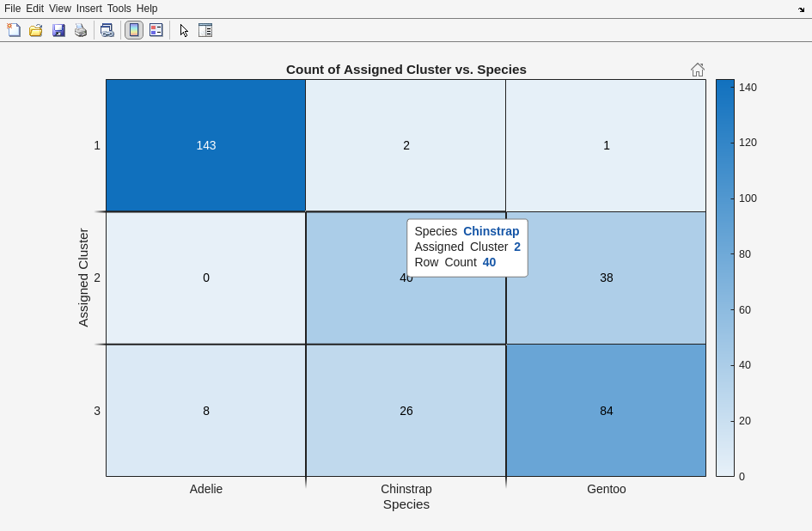
Task: Click the chart title 'Count of Assigned Cluster vs. Species'
Action: tap(406, 70)
